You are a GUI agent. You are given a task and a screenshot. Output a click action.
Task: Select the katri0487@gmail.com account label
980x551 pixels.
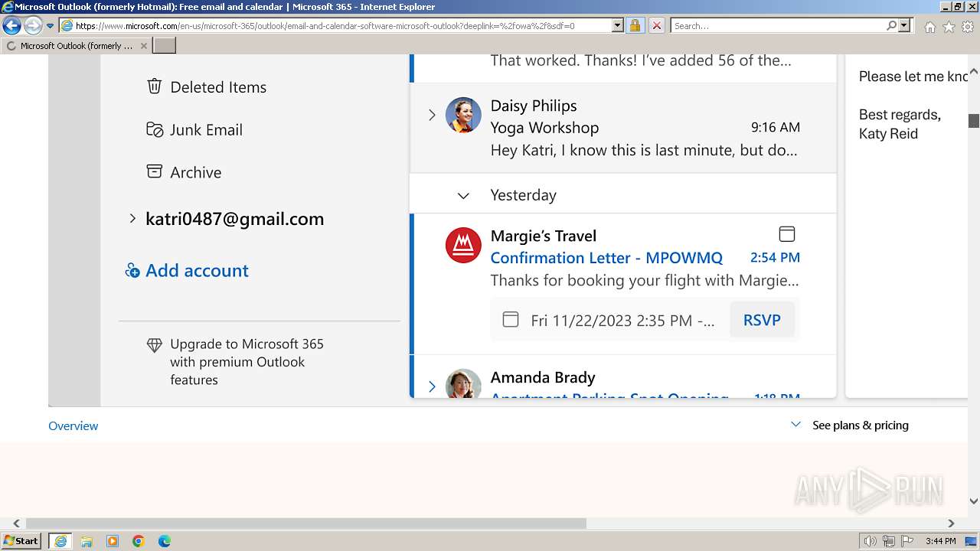pyautogui.click(x=234, y=219)
